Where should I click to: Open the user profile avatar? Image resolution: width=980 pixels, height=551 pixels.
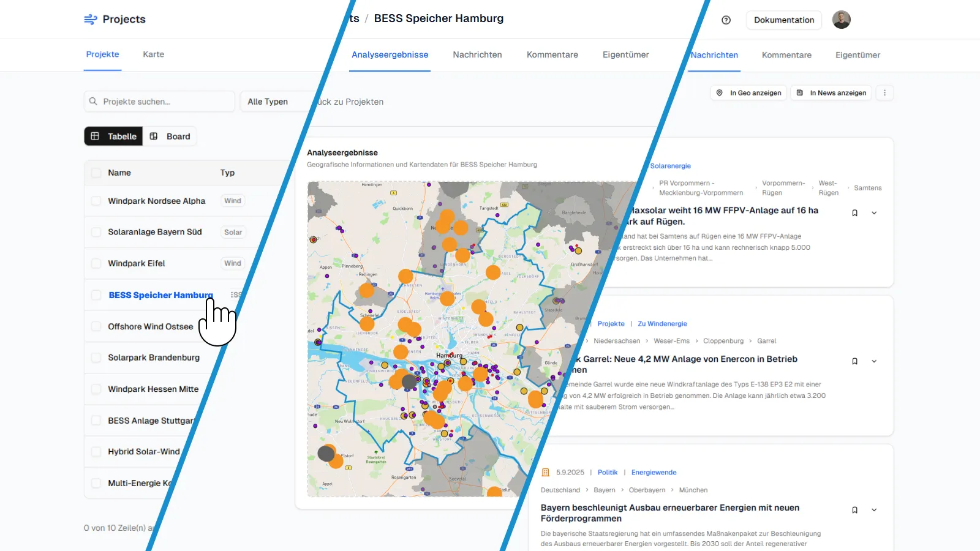click(841, 20)
